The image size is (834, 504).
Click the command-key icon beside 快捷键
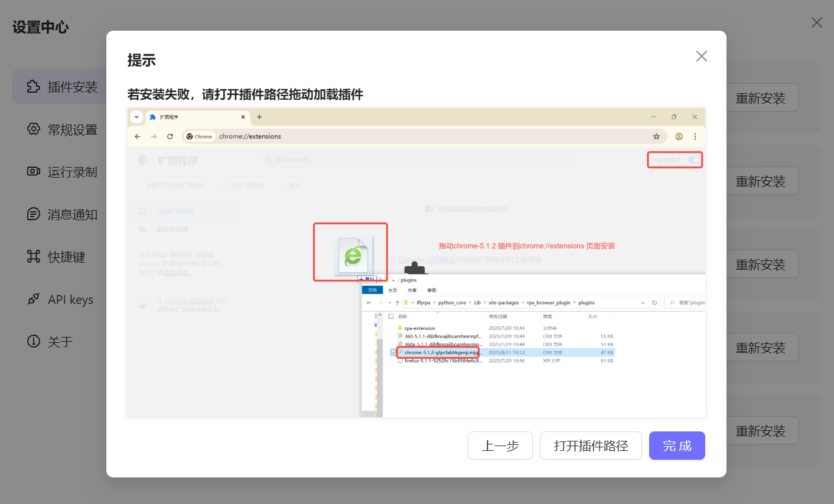pos(34,257)
